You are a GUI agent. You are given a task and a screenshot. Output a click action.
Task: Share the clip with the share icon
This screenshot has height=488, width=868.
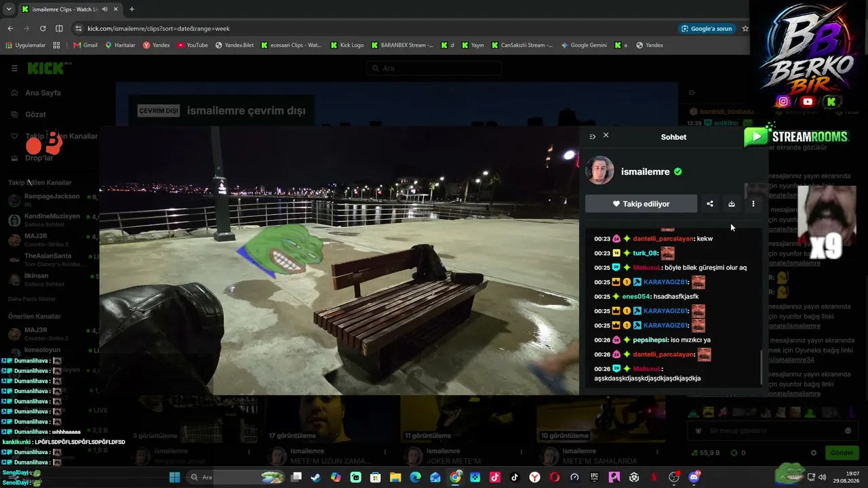[709, 203]
